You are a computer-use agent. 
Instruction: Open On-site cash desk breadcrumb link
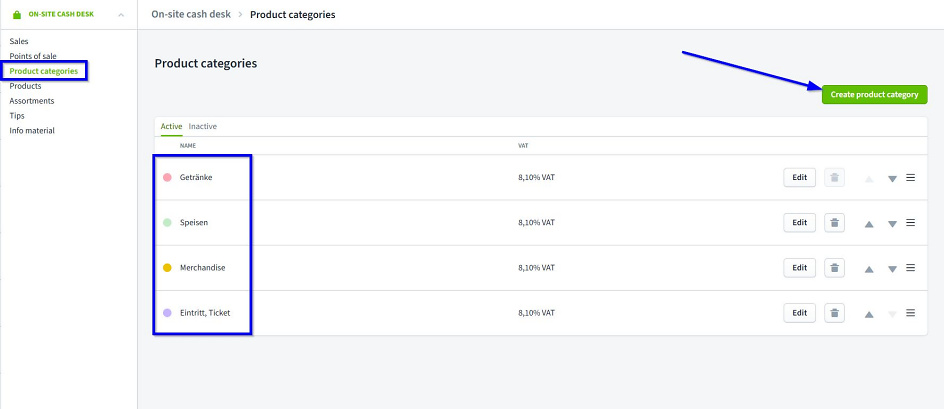(191, 14)
